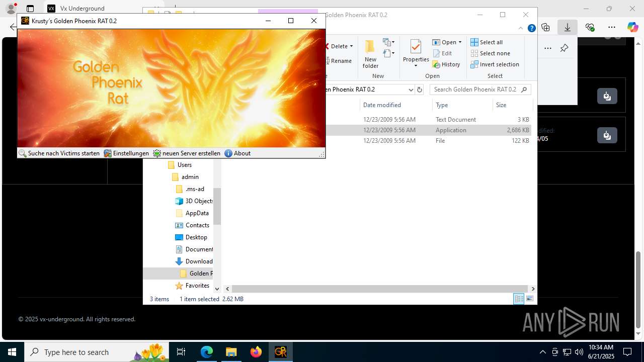Sort files by Type column header
The width and height of the screenshot is (644, 362).
[x=462, y=105]
